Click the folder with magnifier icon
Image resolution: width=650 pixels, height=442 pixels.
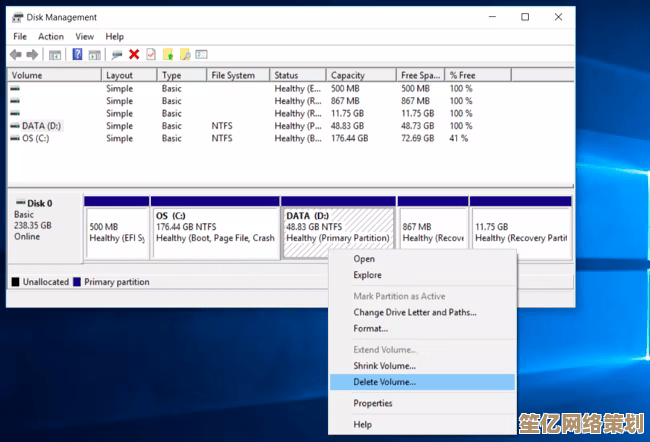coord(185,54)
